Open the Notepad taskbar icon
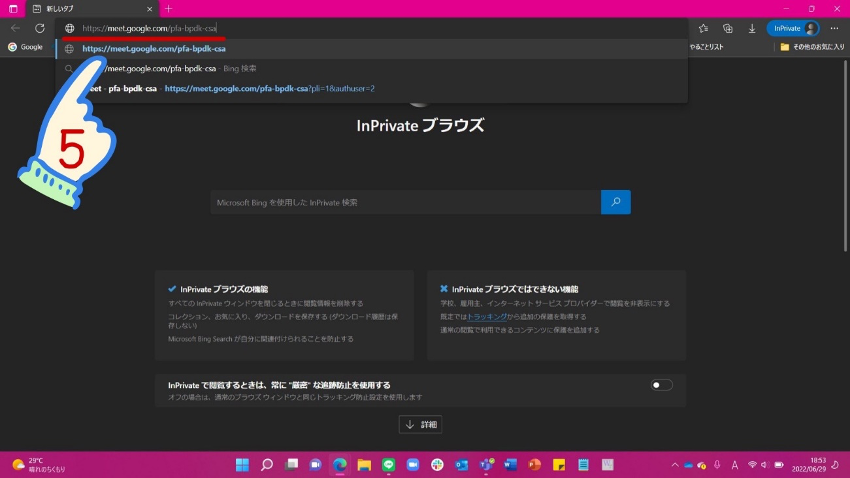 (x=583, y=464)
